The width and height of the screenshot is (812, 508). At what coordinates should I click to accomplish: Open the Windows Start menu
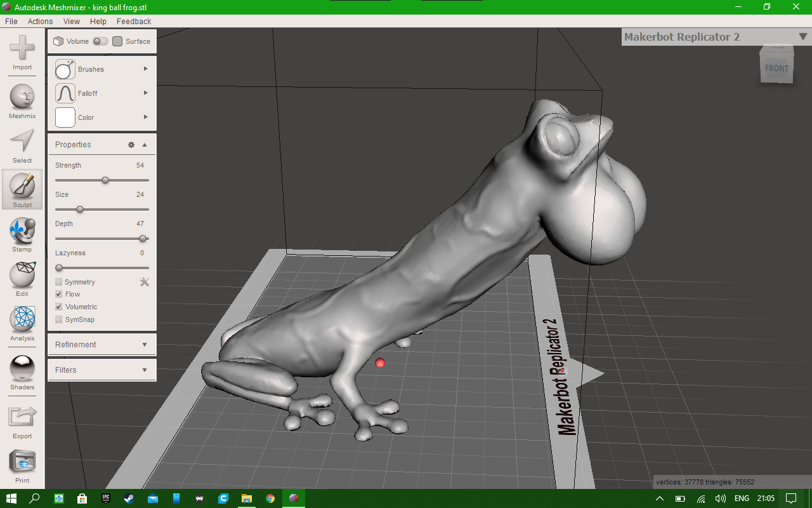11,498
